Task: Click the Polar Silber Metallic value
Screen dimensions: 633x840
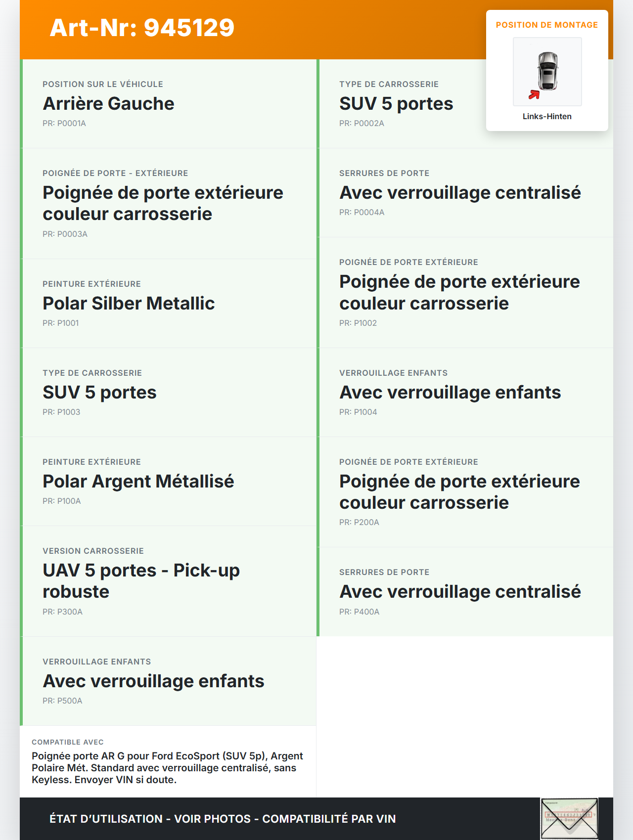Action: click(129, 303)
